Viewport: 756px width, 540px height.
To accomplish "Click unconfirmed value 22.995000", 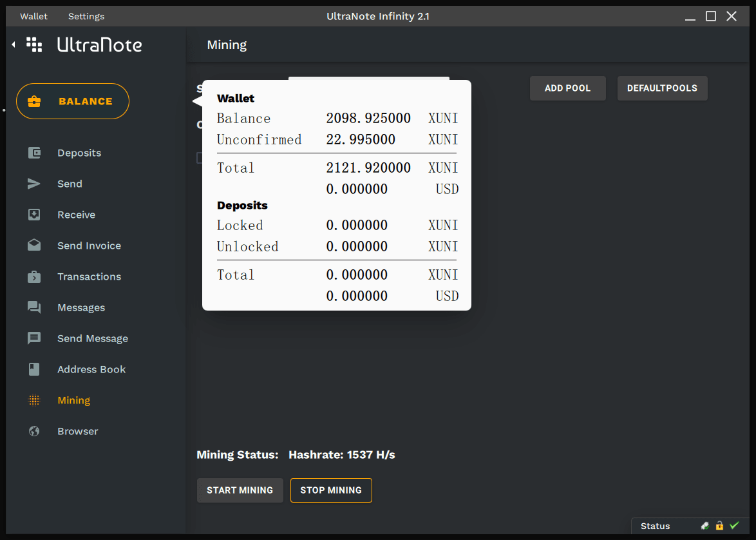I will coord(361,139).
